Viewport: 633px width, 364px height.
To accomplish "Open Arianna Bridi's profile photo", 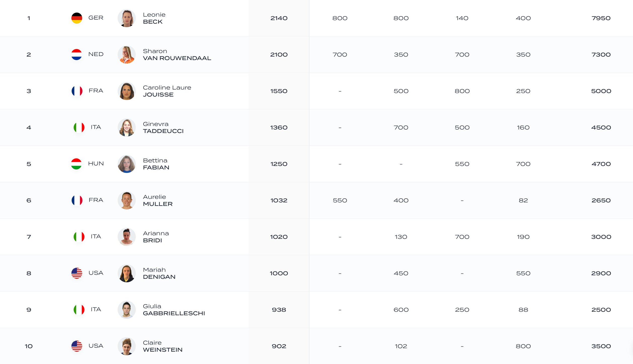I will point(127,237).
